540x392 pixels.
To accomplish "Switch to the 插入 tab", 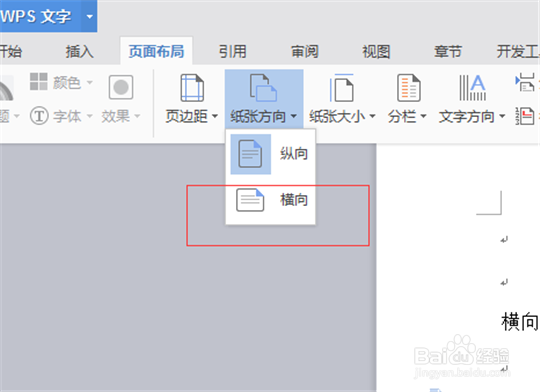I will click(80, 52).
